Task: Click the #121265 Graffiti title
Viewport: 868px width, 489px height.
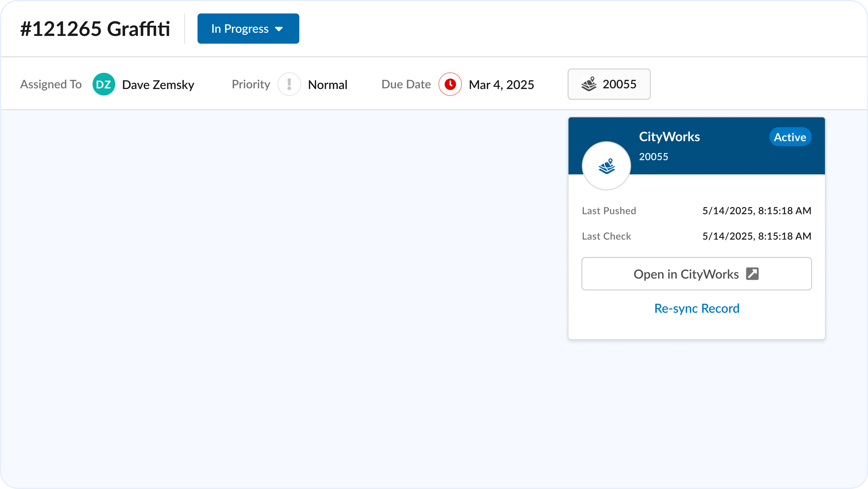Action: click(95, 29)
